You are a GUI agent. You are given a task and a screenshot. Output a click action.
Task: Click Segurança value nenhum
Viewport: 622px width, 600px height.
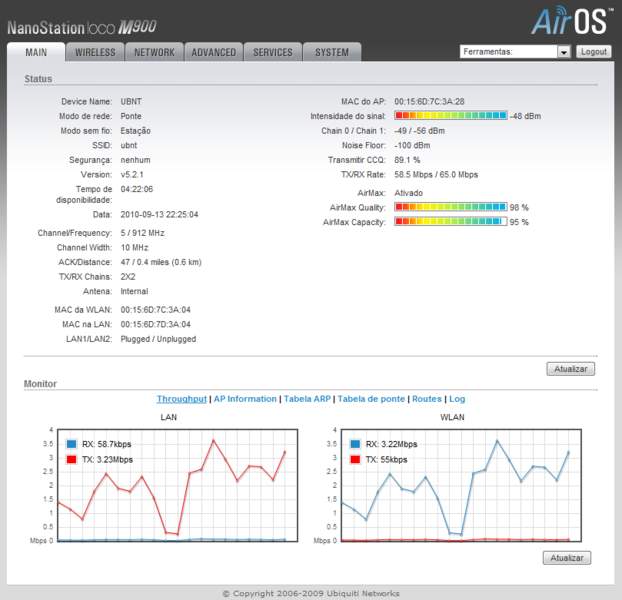click(x=135, y=160)
